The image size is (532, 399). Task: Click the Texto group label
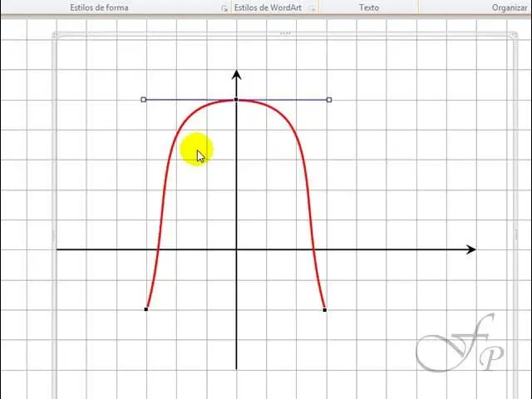369,7
